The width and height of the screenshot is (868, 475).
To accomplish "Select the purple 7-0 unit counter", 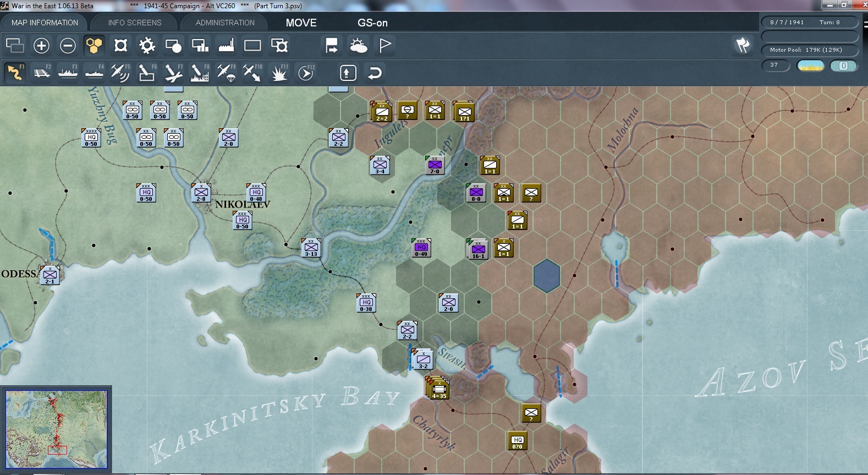I will [x=435, y=165].
